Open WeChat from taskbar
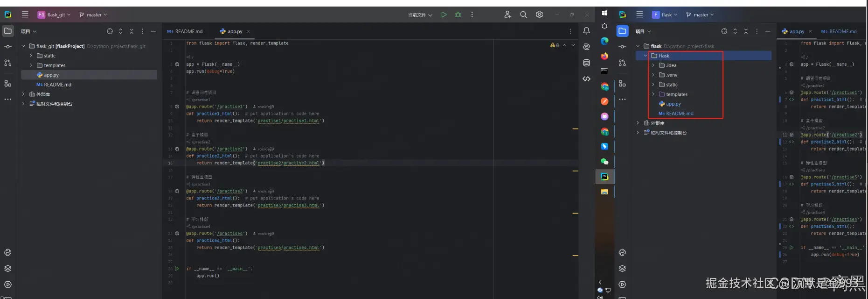Screen dimensions: 868x299 click(x=604, y=162)
